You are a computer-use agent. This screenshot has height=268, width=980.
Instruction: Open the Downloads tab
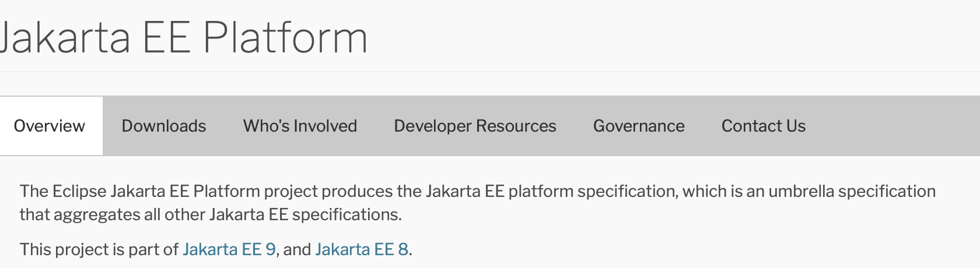(164, 126)
